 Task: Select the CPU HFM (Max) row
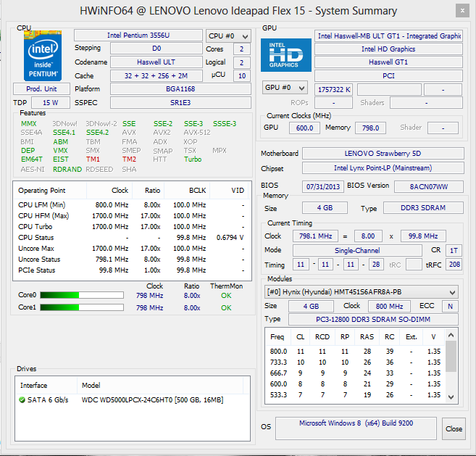(132, 216)
